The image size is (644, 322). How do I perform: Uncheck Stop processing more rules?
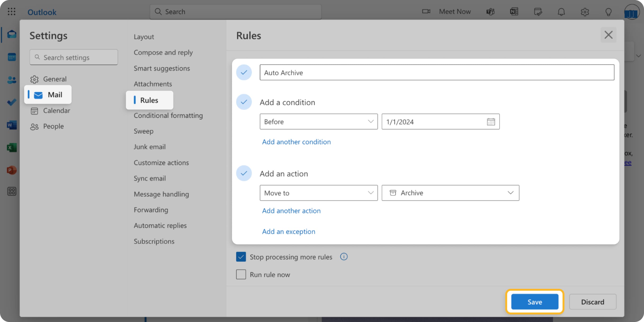point(241,257)
